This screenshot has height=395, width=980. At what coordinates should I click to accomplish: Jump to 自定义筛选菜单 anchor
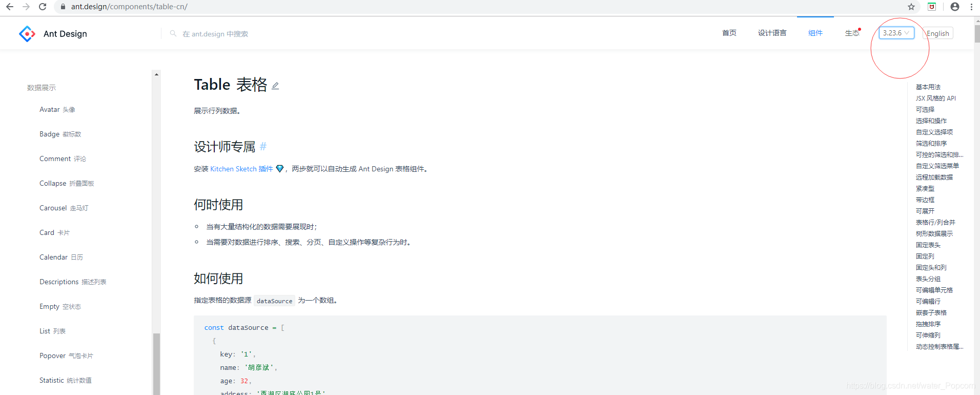937,166
